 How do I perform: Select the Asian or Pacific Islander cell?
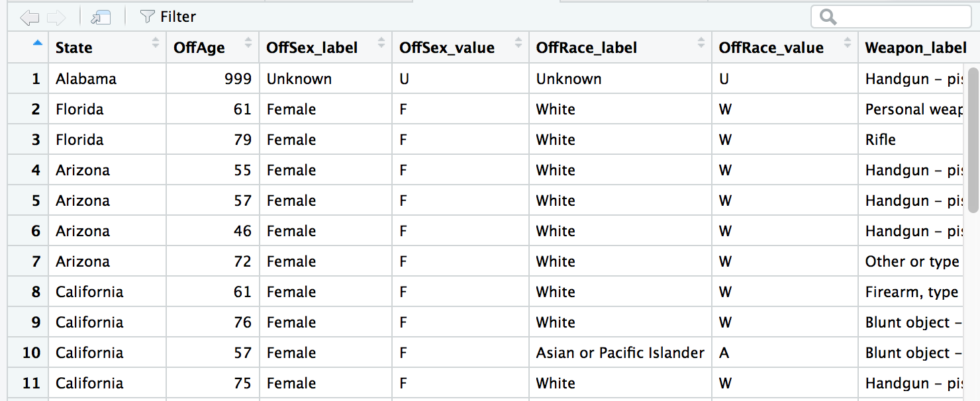coord(620,353)
